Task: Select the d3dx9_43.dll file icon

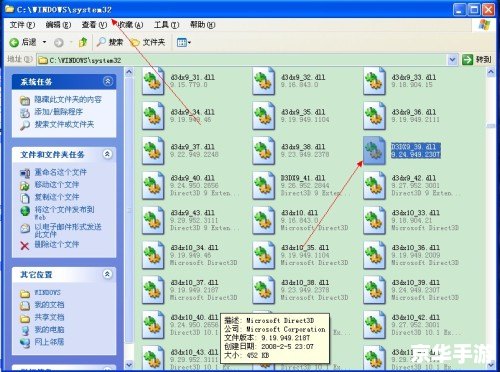Action: [x=153, y=220]
